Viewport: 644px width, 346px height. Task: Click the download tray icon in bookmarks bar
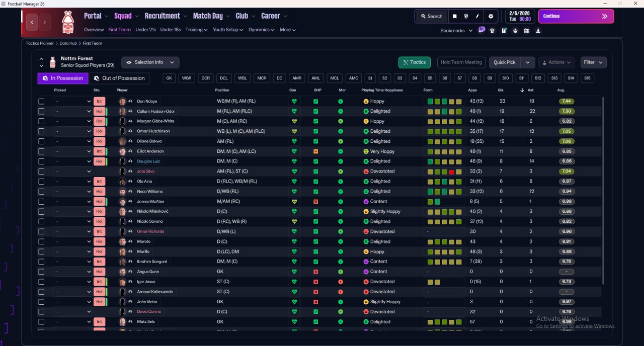tap(538, 31)
